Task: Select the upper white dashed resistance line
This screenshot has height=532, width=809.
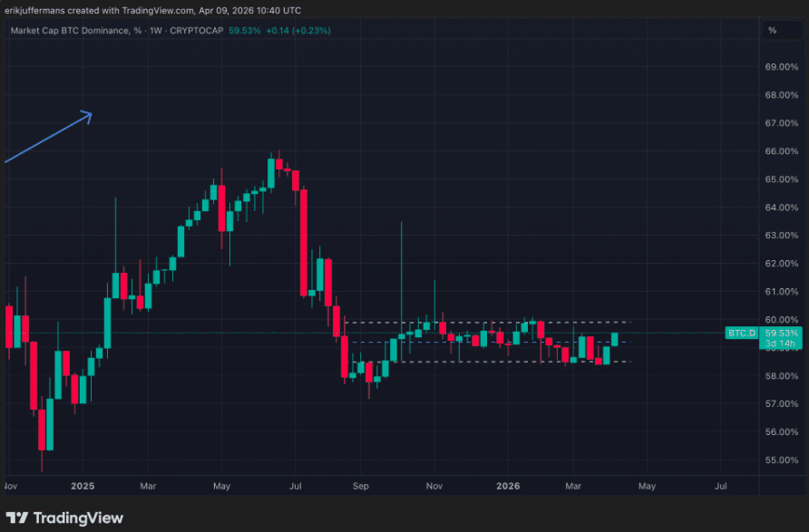Action: (488, 322)
